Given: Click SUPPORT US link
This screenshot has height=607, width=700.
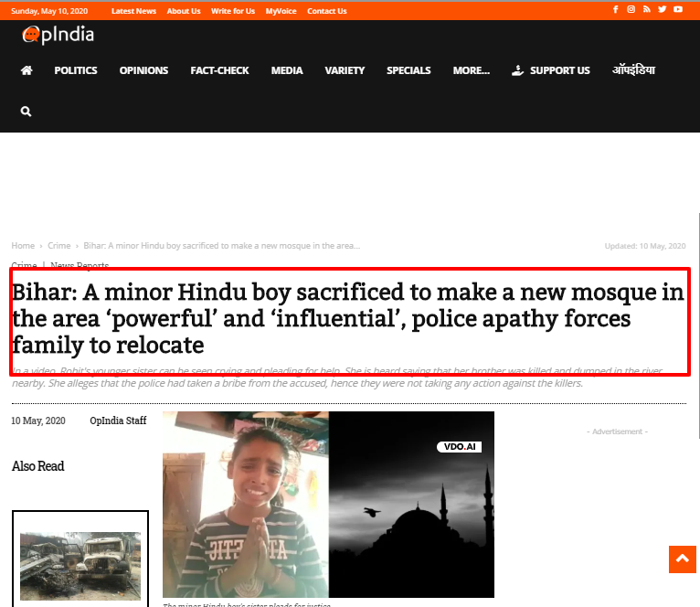Looking at the screenshot, I should [551, 70].
